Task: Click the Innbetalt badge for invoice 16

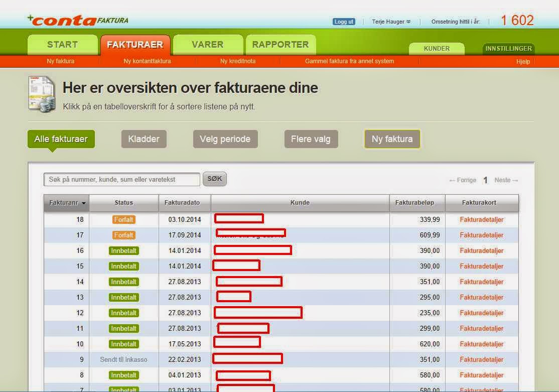Action: coord(123,250)
